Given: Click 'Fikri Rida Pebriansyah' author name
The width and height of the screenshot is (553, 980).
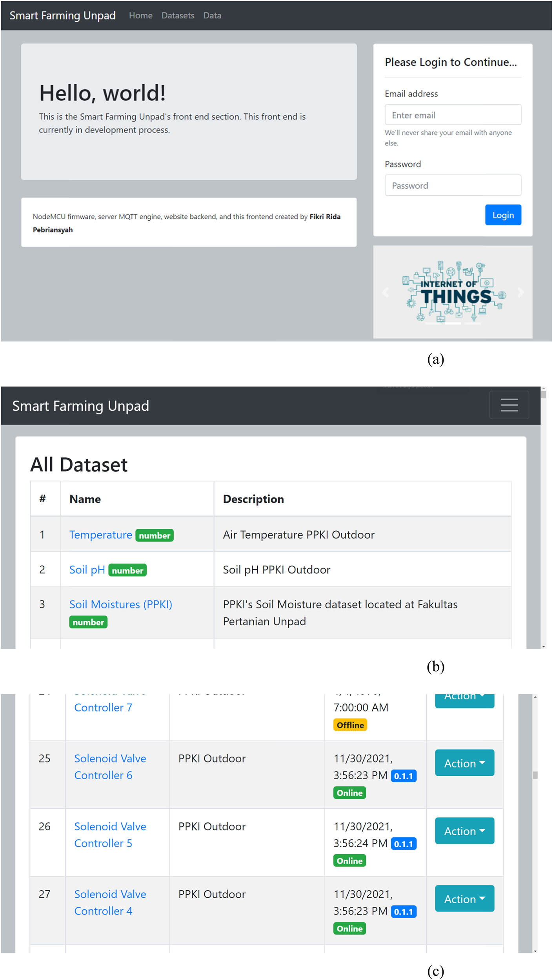Looking at the screenshot, I should [187, 223].
